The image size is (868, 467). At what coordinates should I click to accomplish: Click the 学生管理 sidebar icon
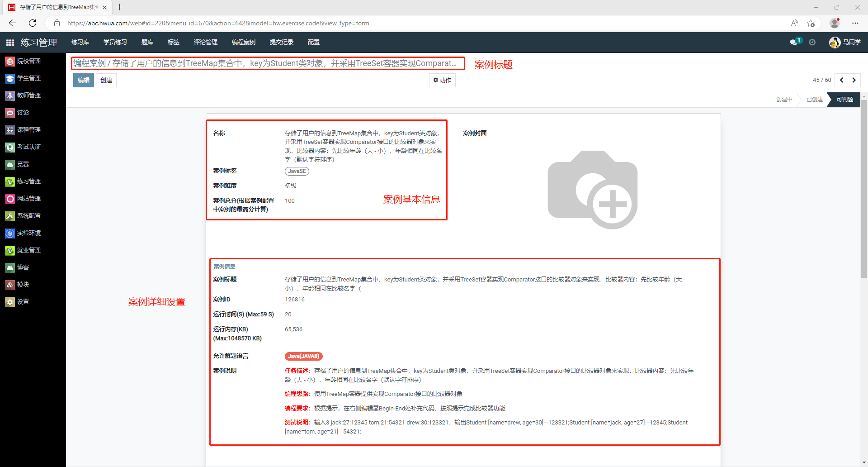(x=10, y=78)
